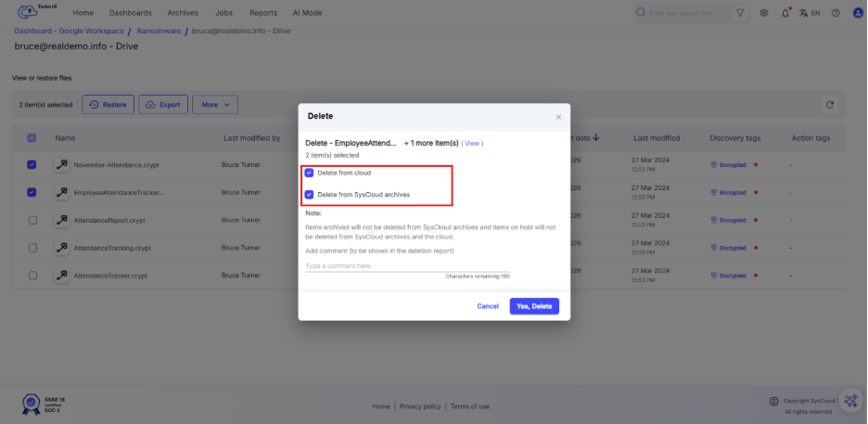868x424 pixels.
Task: Click the search filter funnel icon
Action: point(740,13)
